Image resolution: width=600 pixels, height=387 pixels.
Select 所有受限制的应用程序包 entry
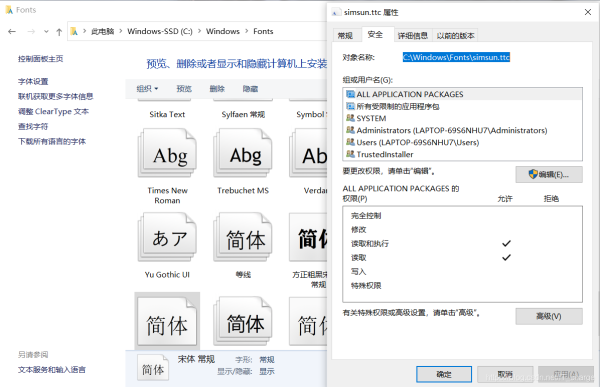point(462,106)
